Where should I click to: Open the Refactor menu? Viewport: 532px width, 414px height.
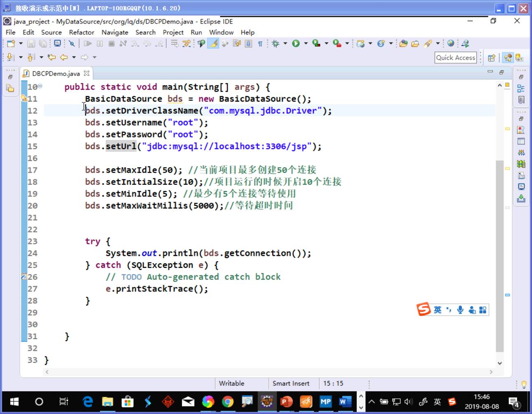(82, 32)
